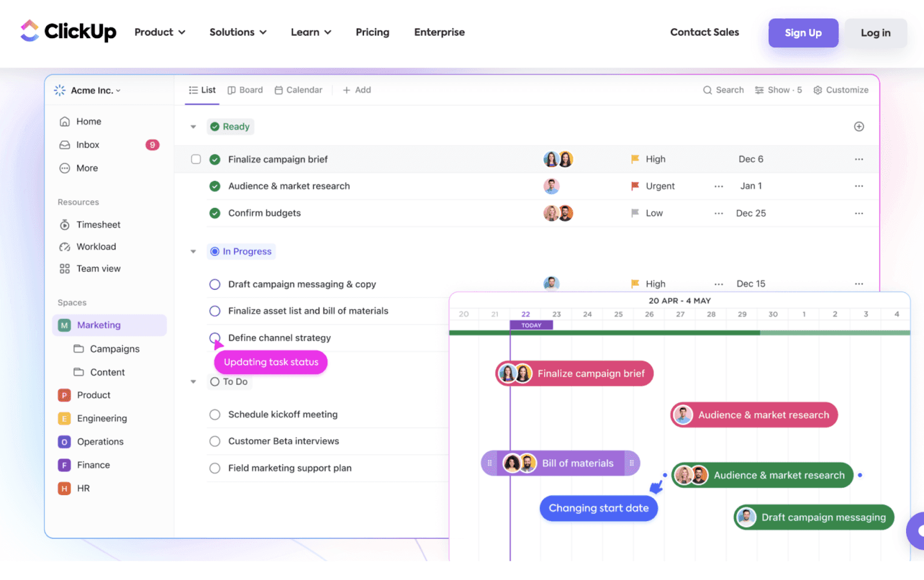Switch to the Board view tab
924x580 pixels.
[x=245, y=90]
